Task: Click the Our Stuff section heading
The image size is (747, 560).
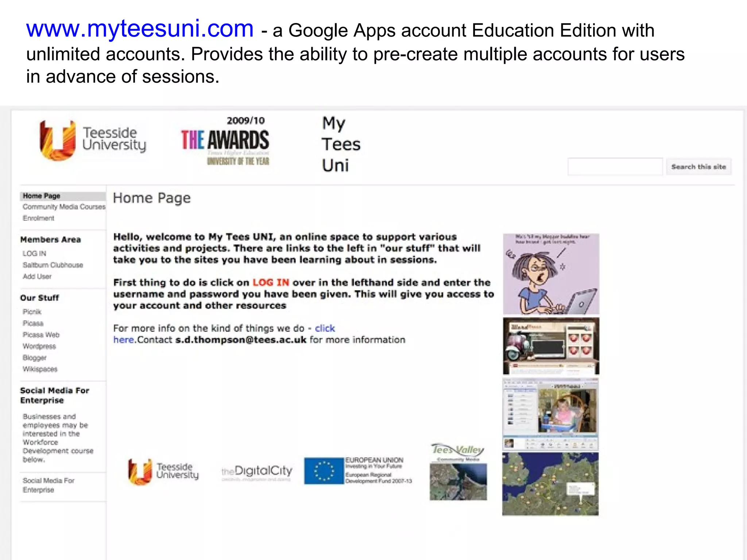Action: (x=39, y=298)
